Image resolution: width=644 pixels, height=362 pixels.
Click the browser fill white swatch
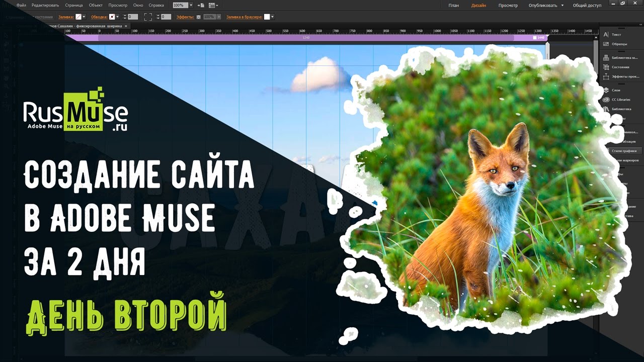(267, 17)
